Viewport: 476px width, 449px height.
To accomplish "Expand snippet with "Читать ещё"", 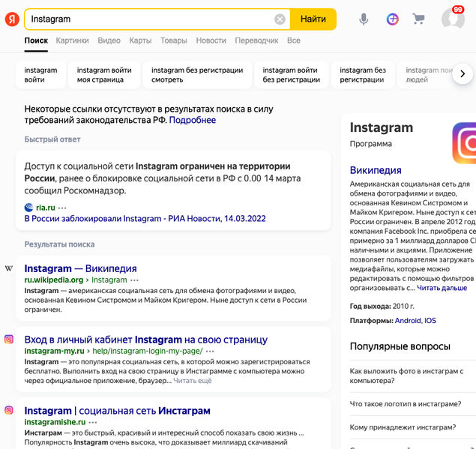I will 193,381.
